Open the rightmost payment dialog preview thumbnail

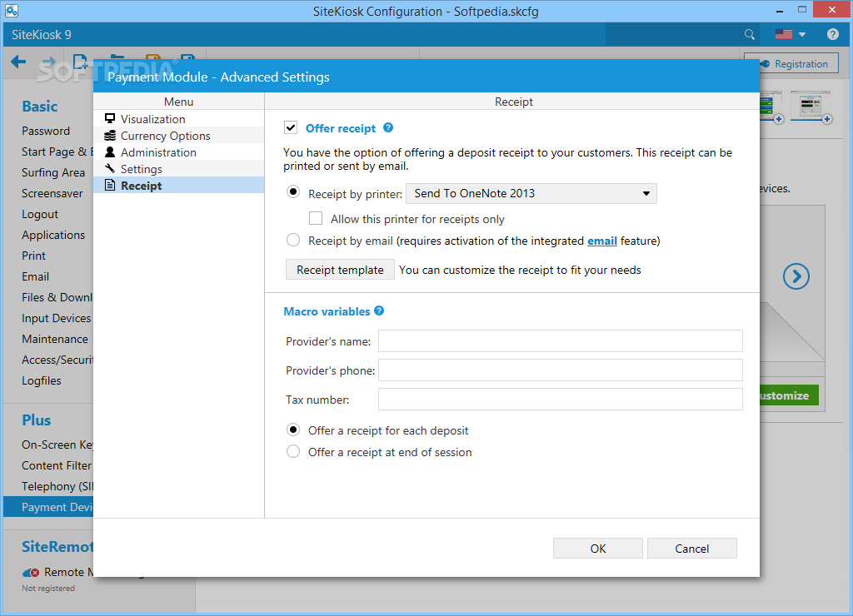[x=810, y=106]
